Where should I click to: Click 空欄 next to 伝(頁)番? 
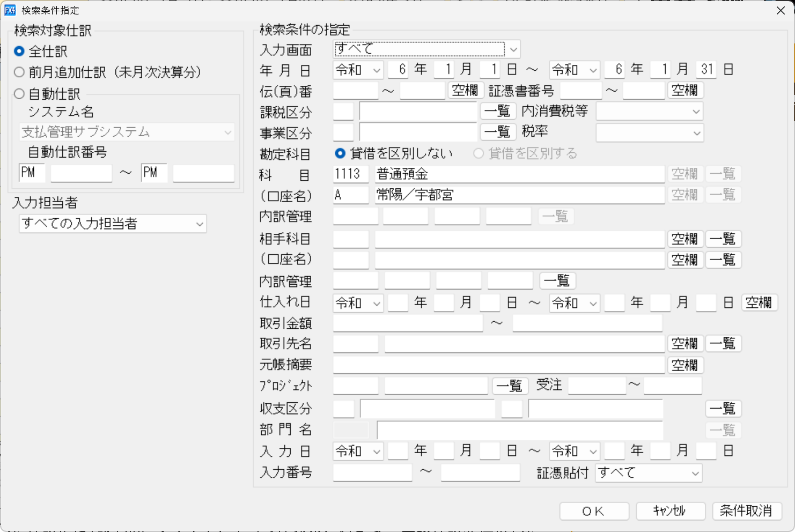pyautogui.click(x=465, y=90)
